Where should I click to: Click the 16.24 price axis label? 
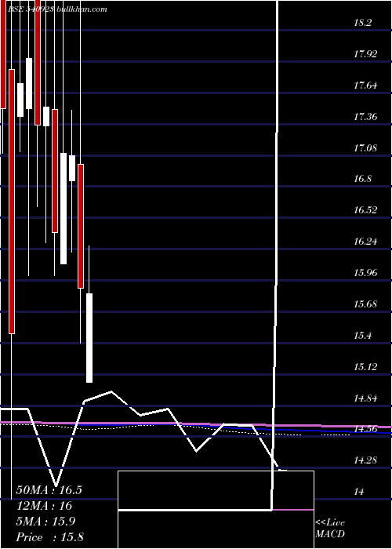click(365, 242)
